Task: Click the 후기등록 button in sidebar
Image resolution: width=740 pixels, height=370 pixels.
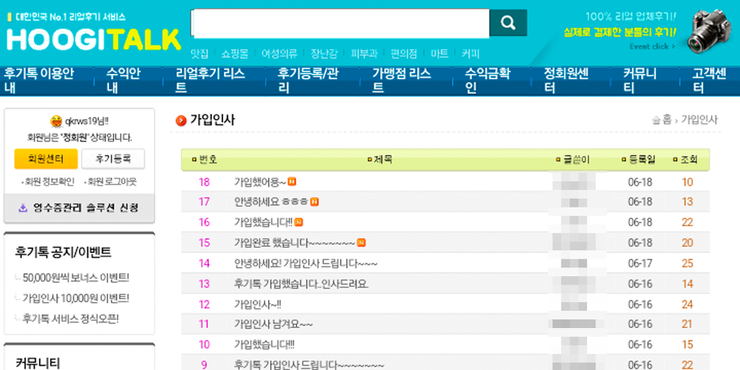Action: click(x=113, y=159)
